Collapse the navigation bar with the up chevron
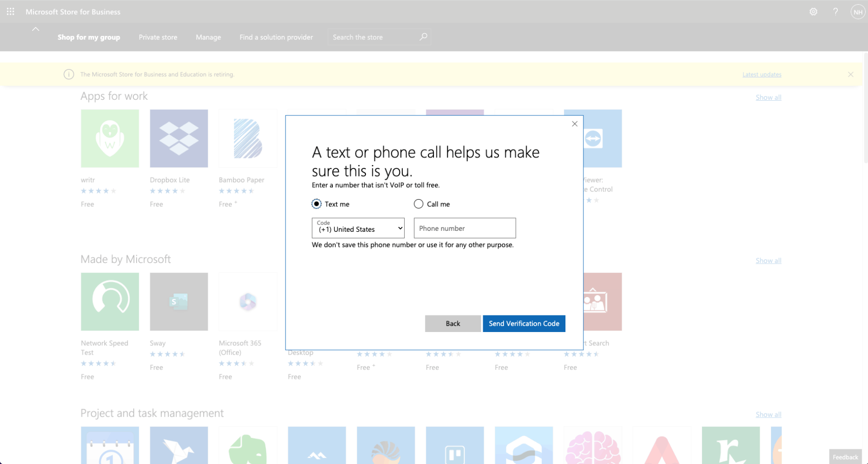The width and height of the screenshot is (868, 464). [35, 29]
